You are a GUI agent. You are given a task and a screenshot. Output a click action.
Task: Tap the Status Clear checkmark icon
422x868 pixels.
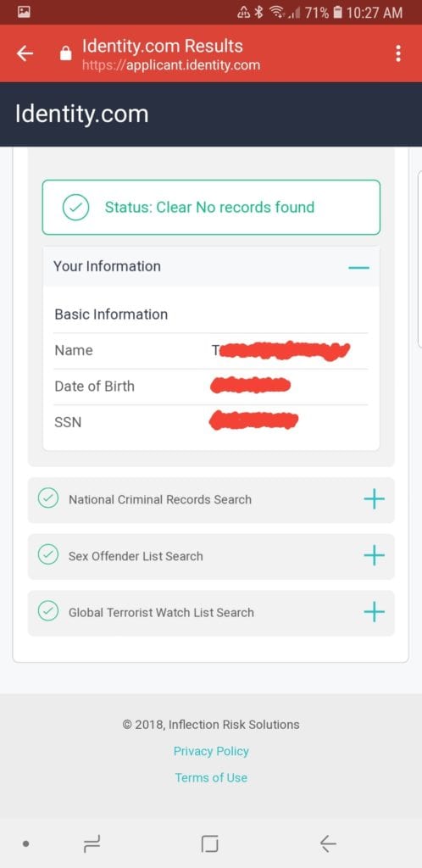tap(75, 208)
